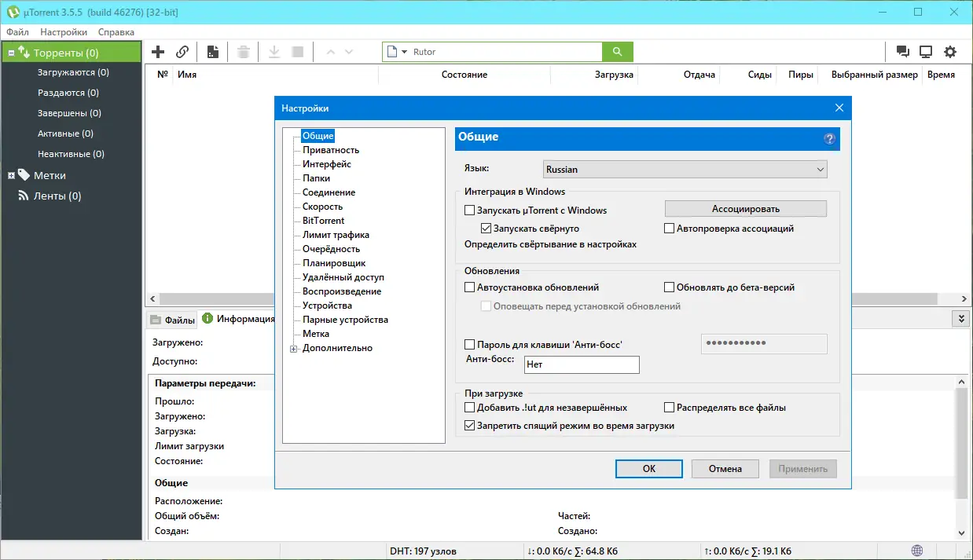Close the Настройки dialog with X

[x=839, y=108]
